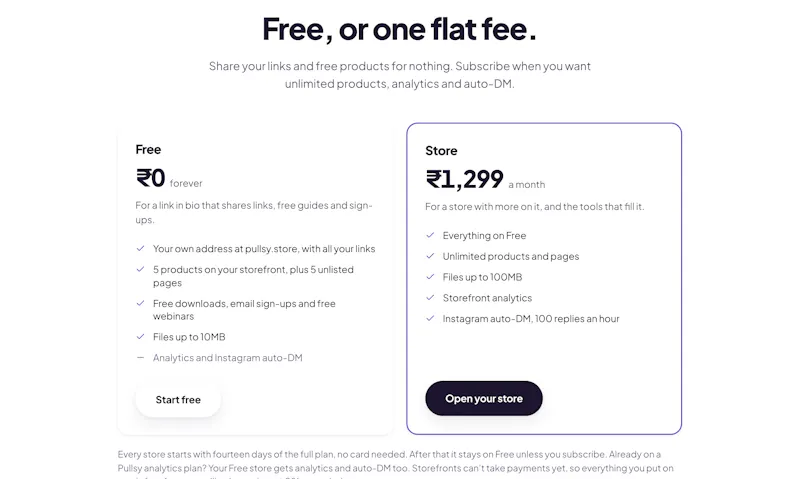
Task: Click checkmark beside Files up to 100MB
Action: 430,277
